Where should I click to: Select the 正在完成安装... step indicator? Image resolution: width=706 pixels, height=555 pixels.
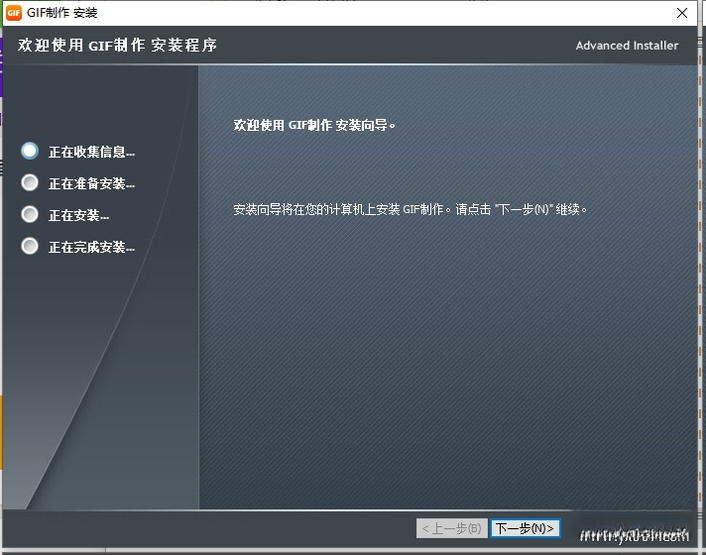point(30,246)
